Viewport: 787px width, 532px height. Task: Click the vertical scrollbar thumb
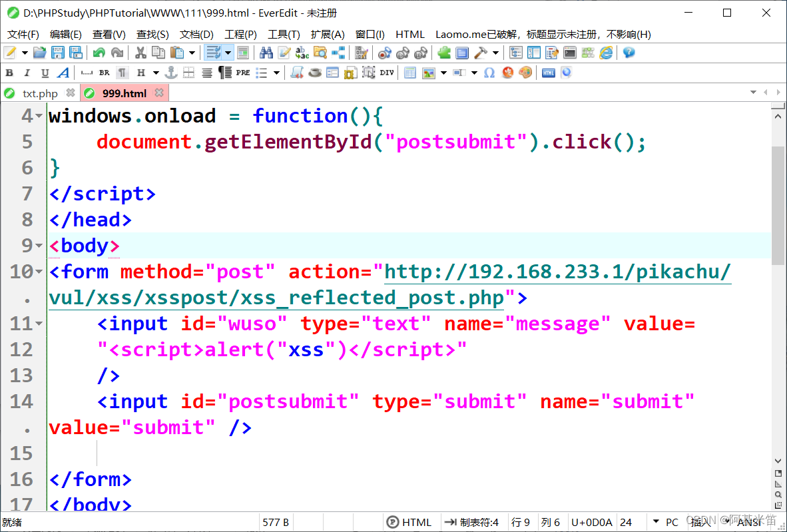pyautogui.click(x=778, y=204)
